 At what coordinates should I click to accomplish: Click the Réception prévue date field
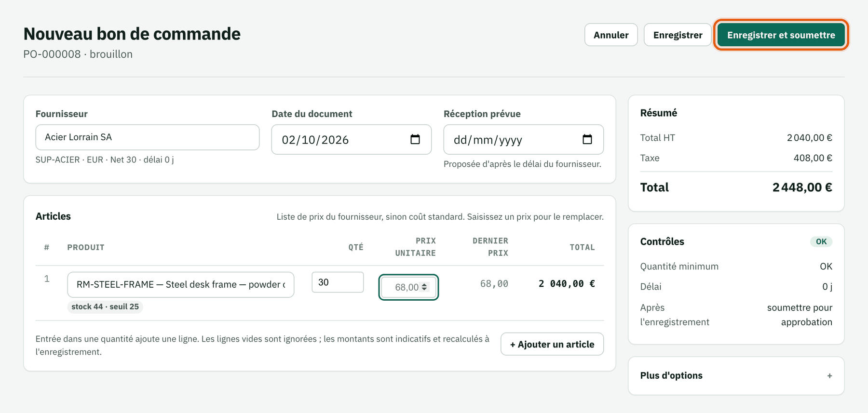(x=524, y=139)
